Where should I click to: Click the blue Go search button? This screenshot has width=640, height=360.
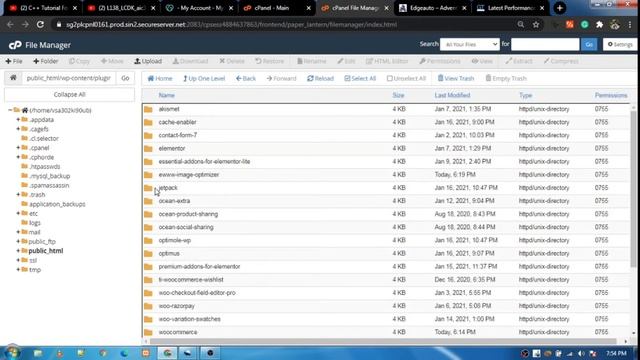[589, 44]
